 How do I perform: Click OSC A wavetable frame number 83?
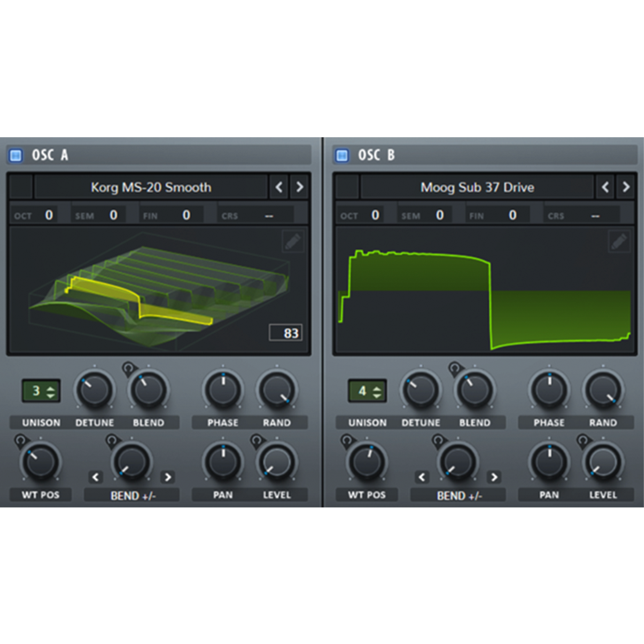[286, 333]
